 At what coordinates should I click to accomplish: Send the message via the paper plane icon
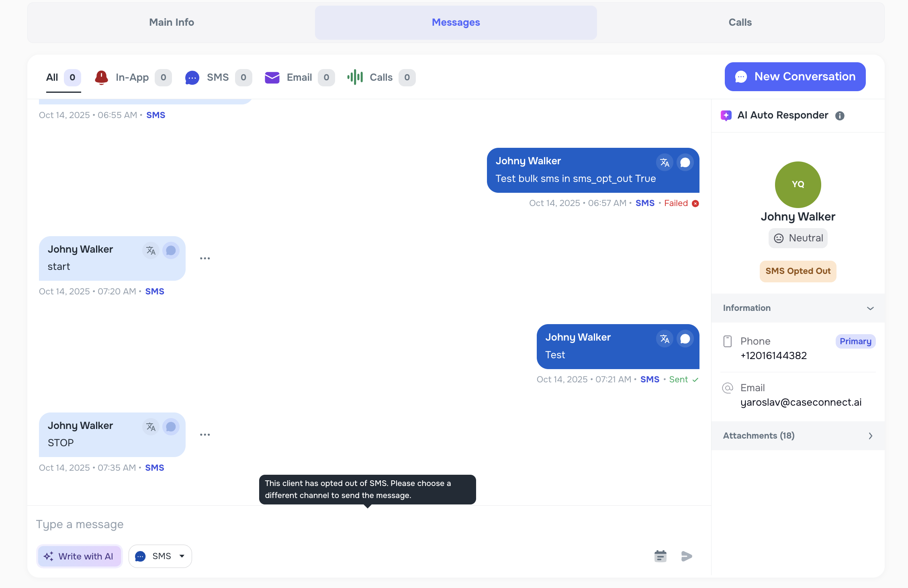point(686,556)
